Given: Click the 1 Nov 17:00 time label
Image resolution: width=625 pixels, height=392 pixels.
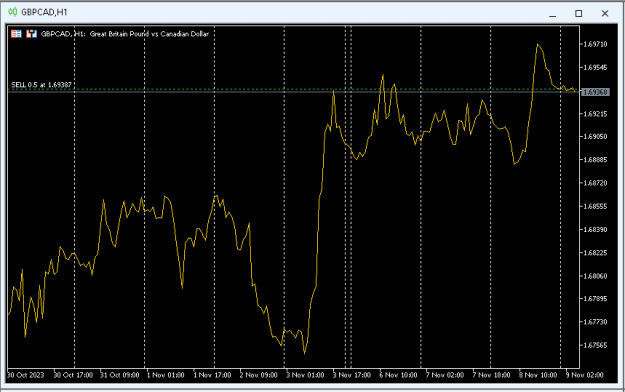Looking at the screenshot, I should coord(212,375).
